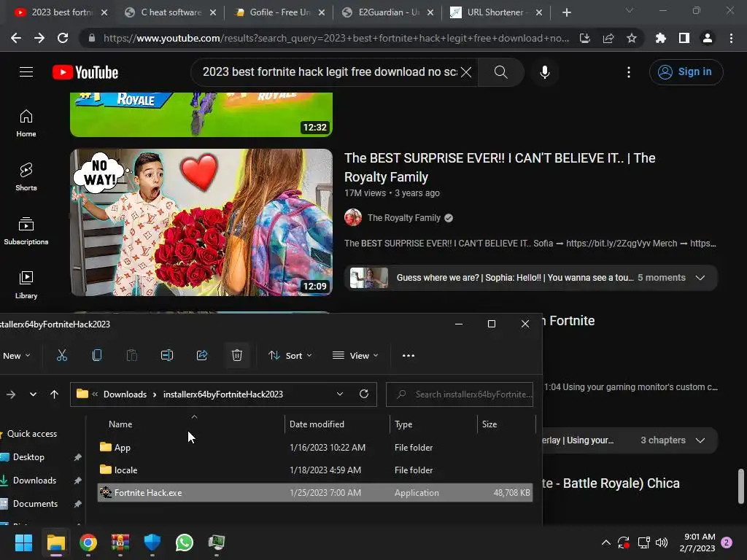Clear the YouTube search query

[466, 72]
